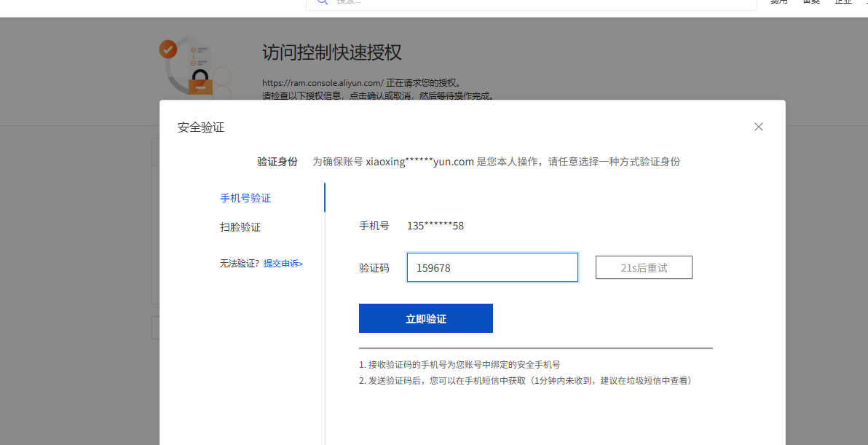Open the 备案 menu in top bar

[811, 2]
